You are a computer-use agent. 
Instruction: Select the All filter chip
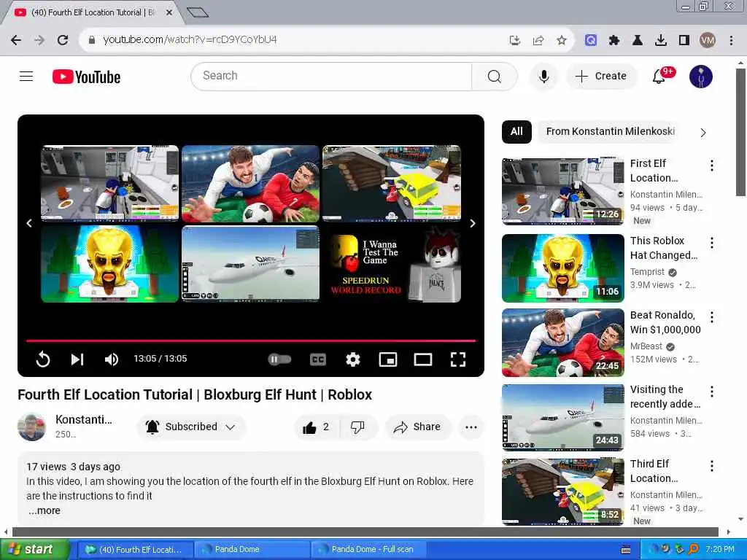click(516, 131)
